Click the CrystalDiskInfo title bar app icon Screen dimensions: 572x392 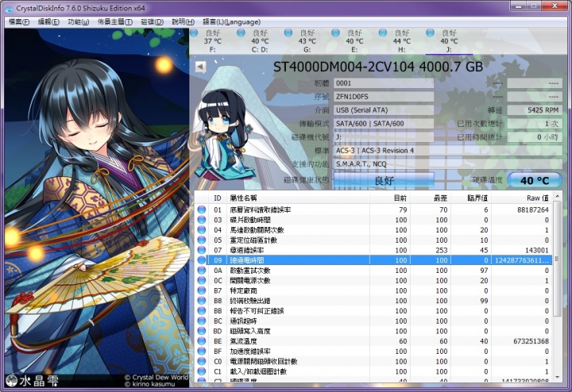coord(9,8)
